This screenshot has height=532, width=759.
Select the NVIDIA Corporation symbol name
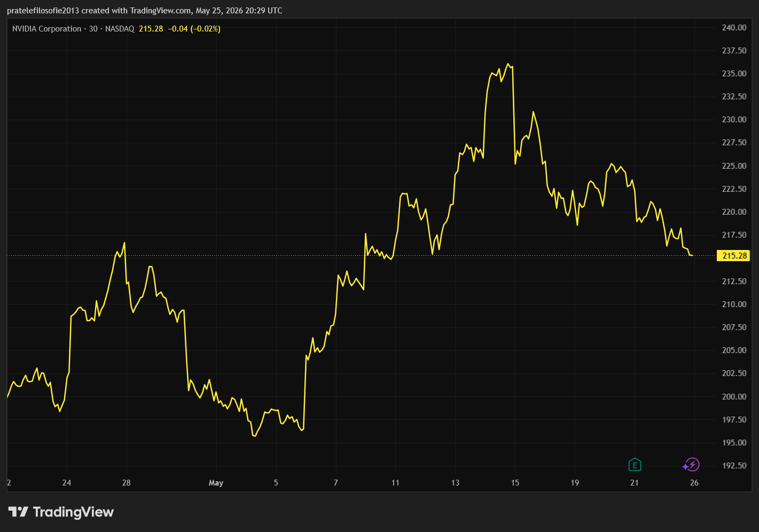(47, 29)
